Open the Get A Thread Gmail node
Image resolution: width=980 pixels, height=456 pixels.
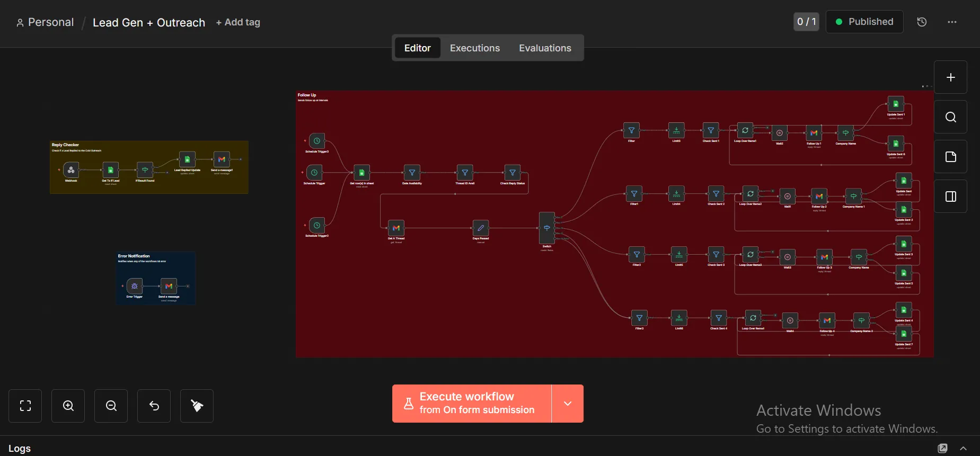[x=396, y=228]
